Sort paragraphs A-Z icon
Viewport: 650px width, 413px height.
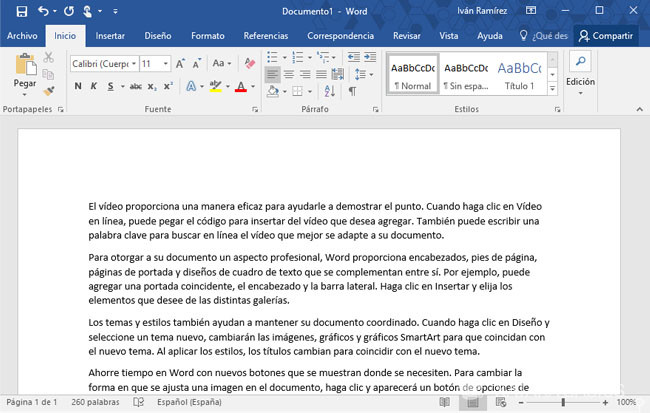tap(330, 91)
